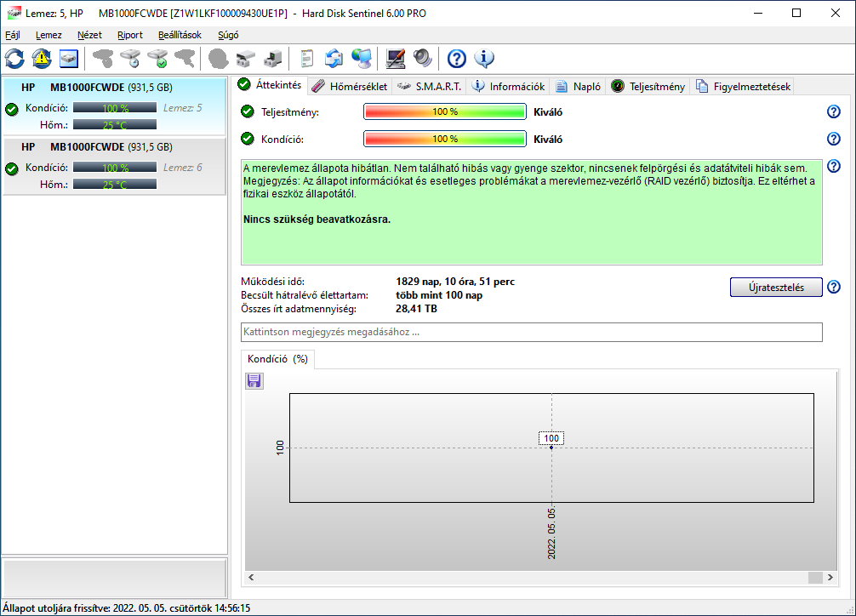Open the Figyelmeztetések tab
The image size is (856, 616).
[x=743, y=86]
